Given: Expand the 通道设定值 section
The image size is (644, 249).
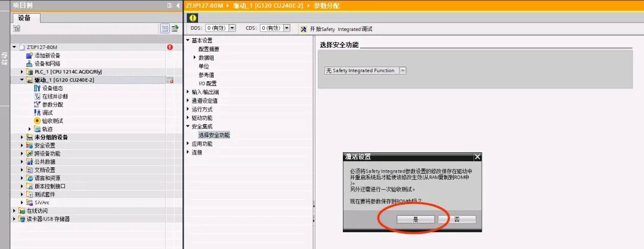Looking at the screenshot, I should coord(188,100).
